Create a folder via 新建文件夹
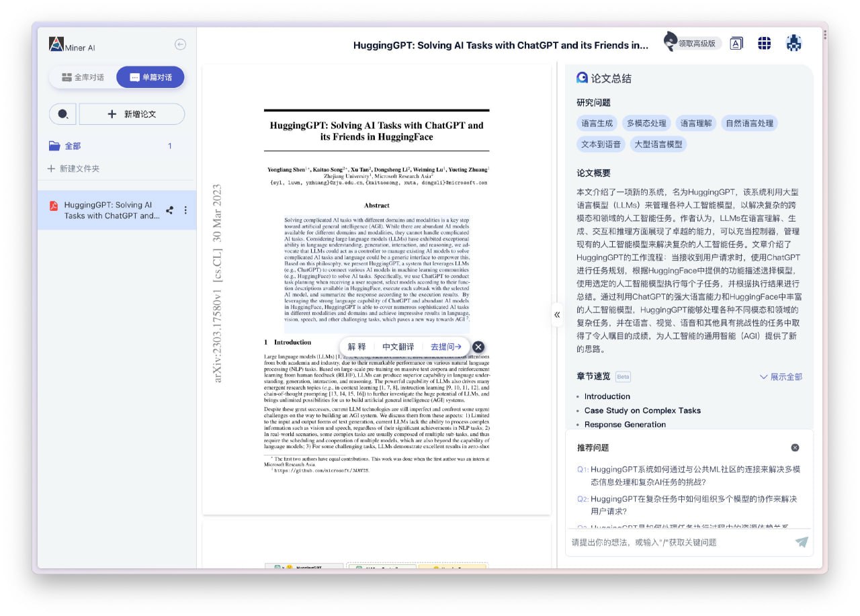Viewport: 860px width, 616px height. click(73, 169)
